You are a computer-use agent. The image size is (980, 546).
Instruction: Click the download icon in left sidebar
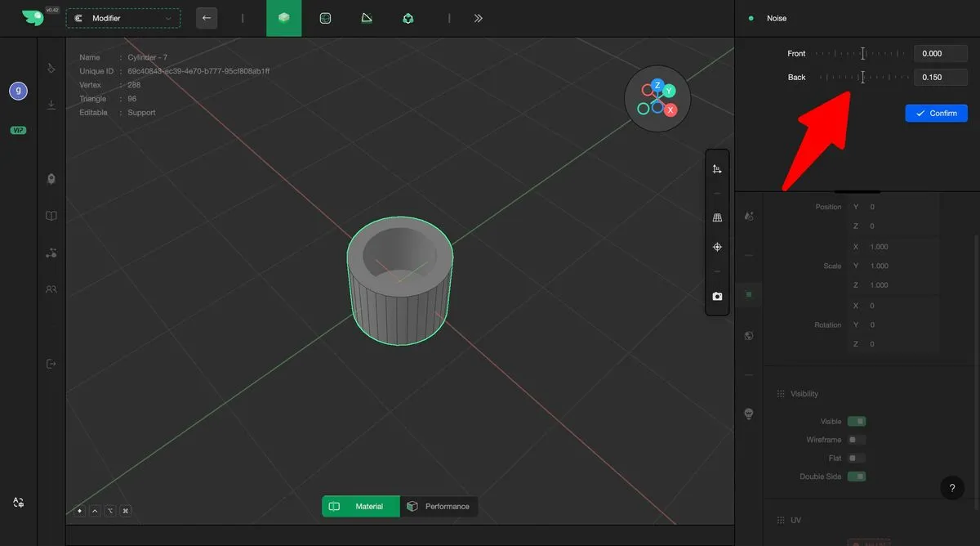[51, 105]
